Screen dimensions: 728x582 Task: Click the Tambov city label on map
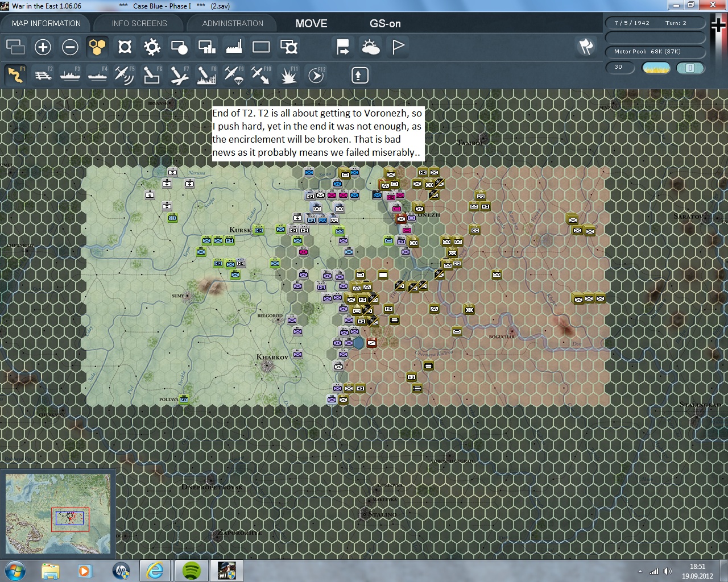[x=471, y=142]
